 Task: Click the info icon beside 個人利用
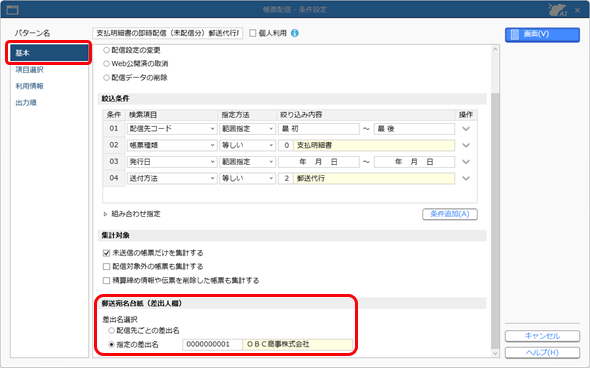tap(295, 33)
